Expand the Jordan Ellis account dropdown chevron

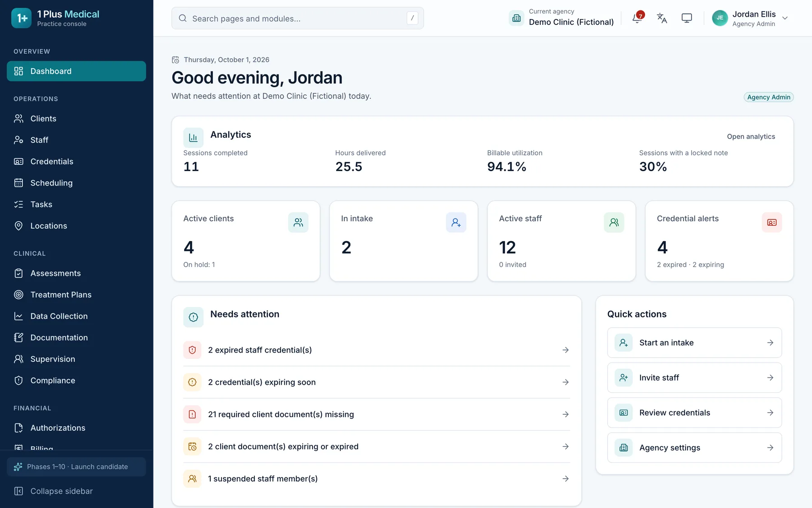point(785,18)
